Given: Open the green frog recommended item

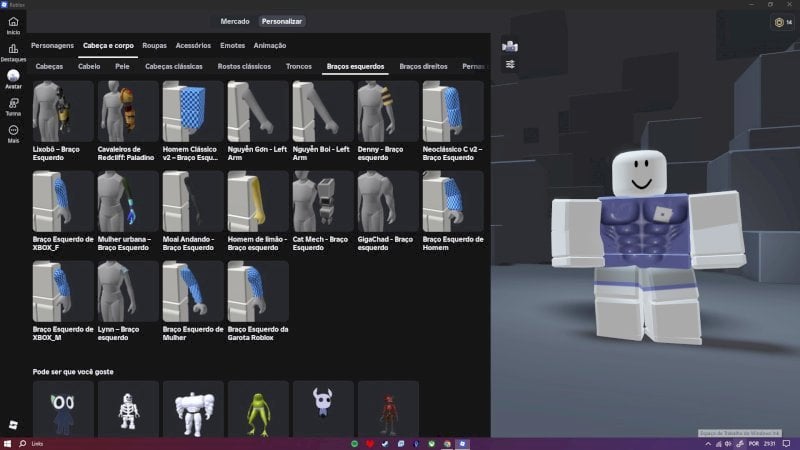Looking at the screenshot, I should [x=258, y=410].
